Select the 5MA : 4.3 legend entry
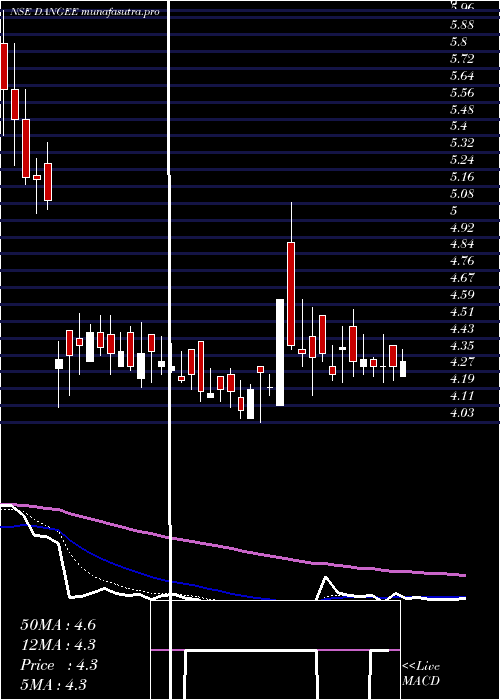This screenshot has width=500, height=700. 53,685
